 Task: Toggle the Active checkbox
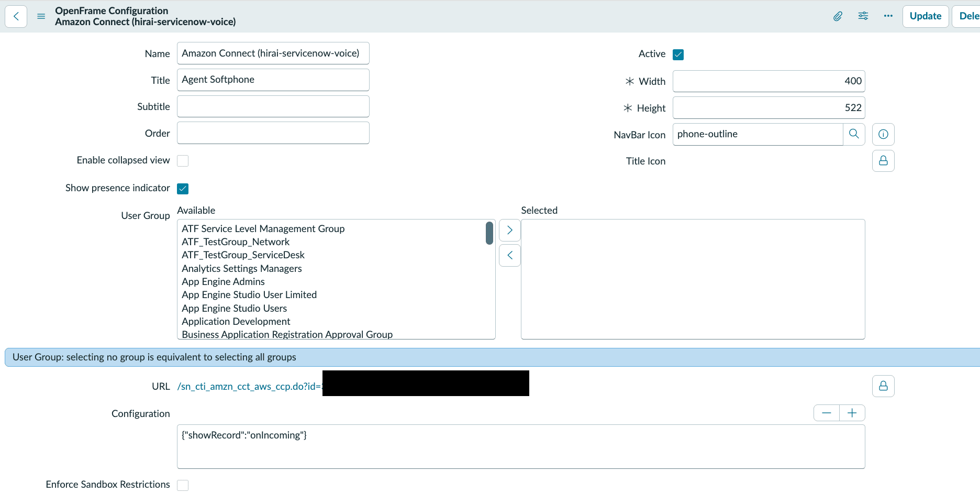click(678, 54)
